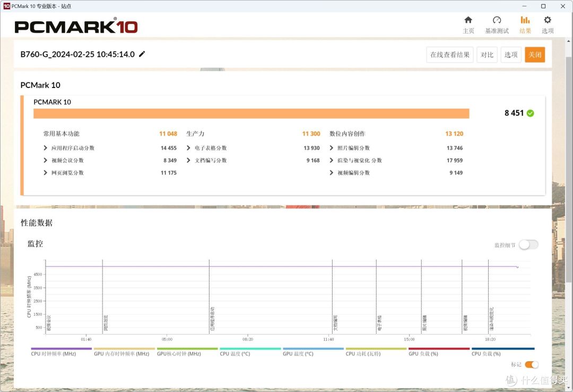Open the Benchmarks gauge icon

tap(497, 20)
